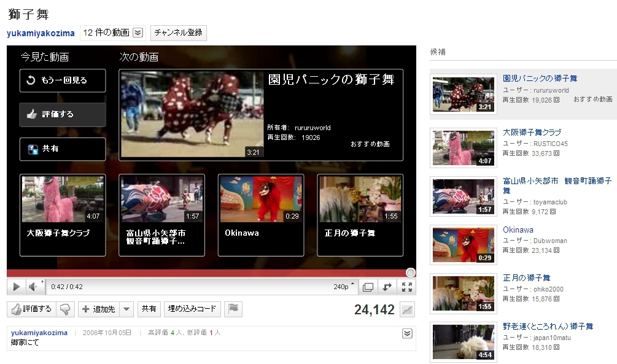The width and height of the screenshot is (617, 364).
Task: Open the dropdown arrow next to 追加先
Action: [126, 309]
